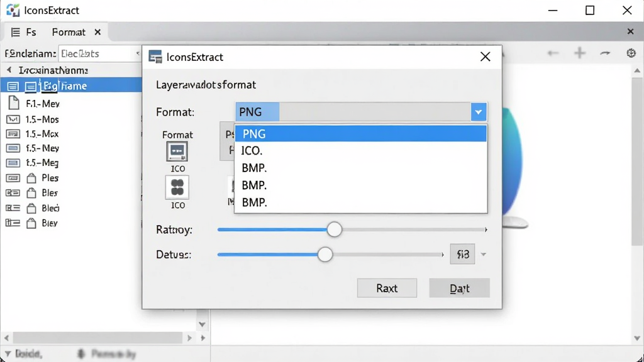The height and width of the screenshot is (362, 644).
Task: Click the right arrow of horizontal scrollbar
Action: [189, 337]
